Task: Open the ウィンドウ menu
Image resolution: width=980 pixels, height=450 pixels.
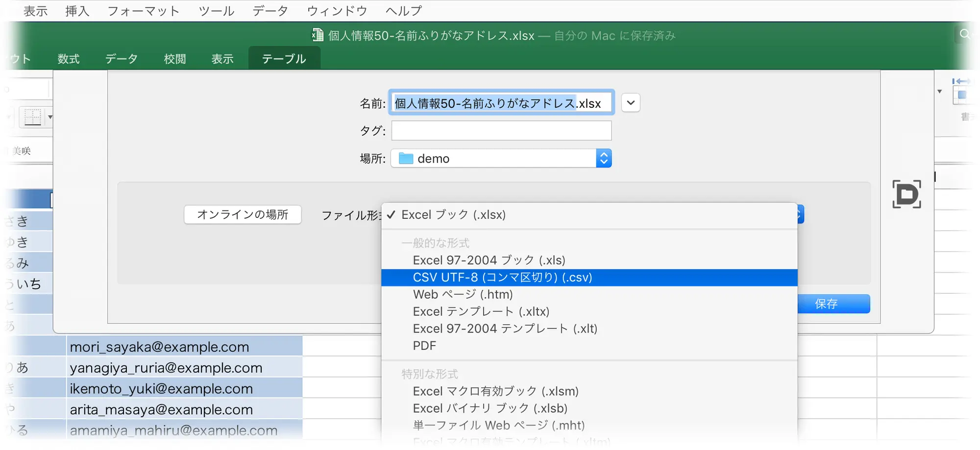Action: pyautogui.click(x=337, y=11)
